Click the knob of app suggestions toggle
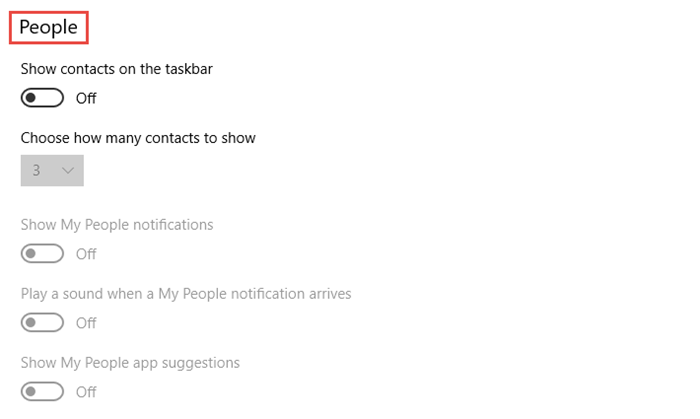700x419 pixels. tap(32, 392)
